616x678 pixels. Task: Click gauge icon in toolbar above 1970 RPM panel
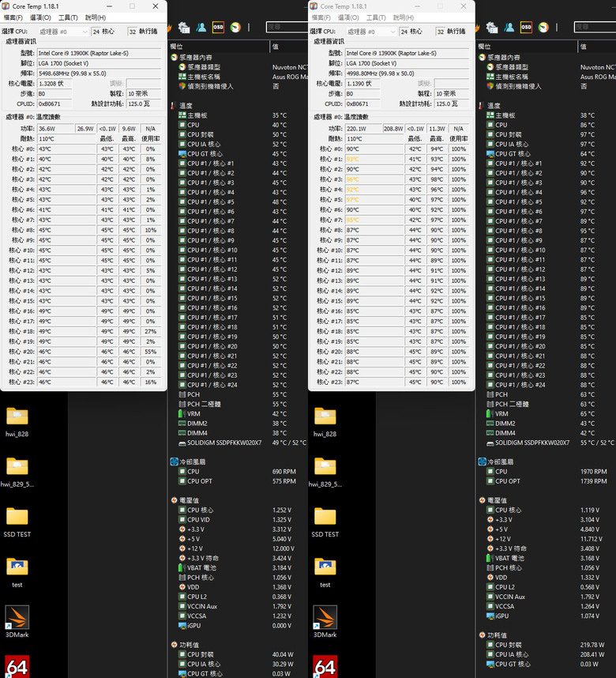[x=543, y=27]
